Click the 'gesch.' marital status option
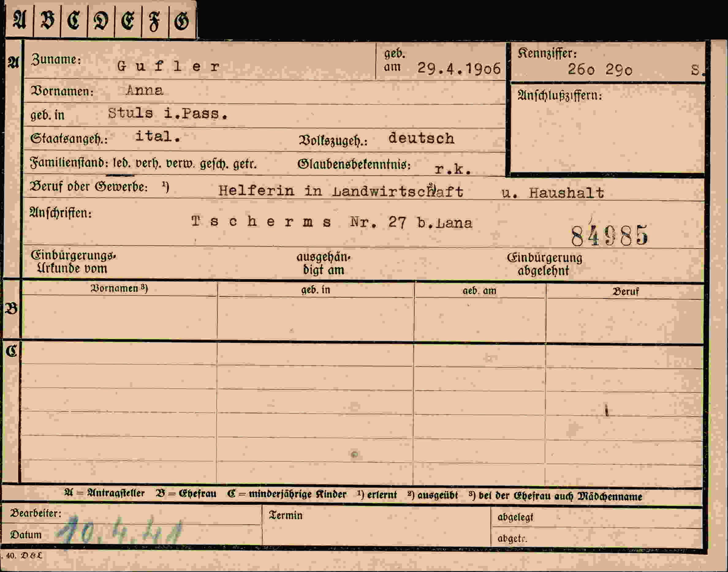The width and height of the screenshot is (728, 572). (x=214, y=164)
